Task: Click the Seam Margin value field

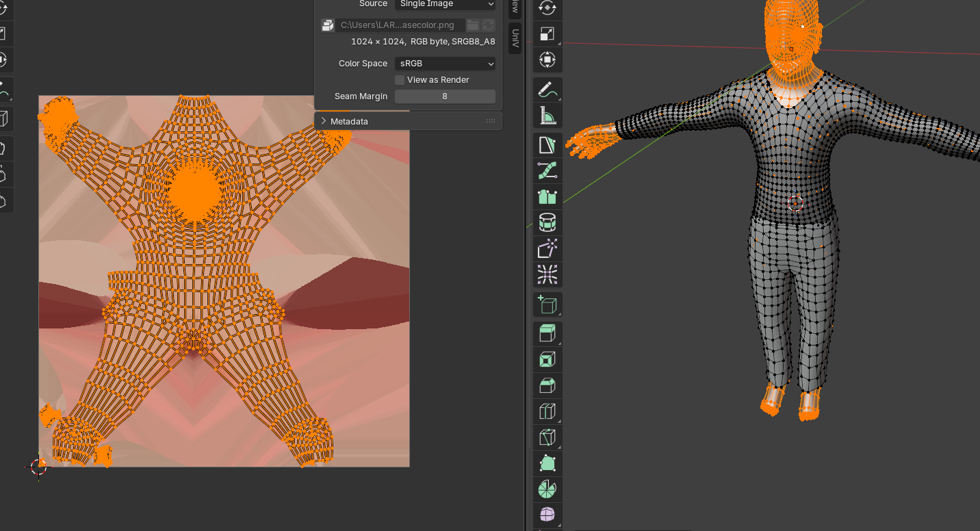Action: tap(445, 96)
